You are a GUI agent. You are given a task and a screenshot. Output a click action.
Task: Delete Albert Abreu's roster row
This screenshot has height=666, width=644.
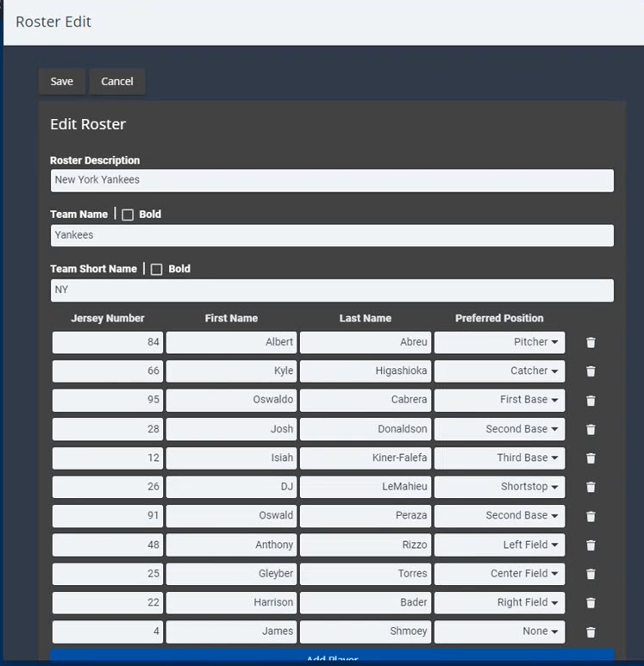click(x=591, y=343)
